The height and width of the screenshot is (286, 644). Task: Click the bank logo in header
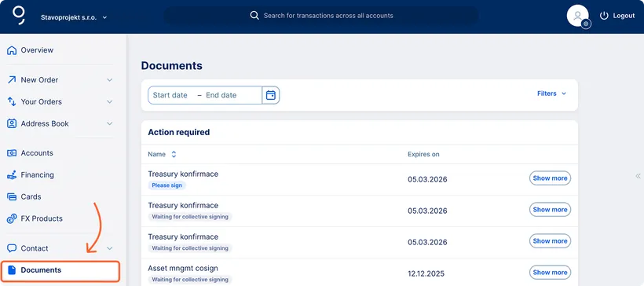click(x=19, y=15)
